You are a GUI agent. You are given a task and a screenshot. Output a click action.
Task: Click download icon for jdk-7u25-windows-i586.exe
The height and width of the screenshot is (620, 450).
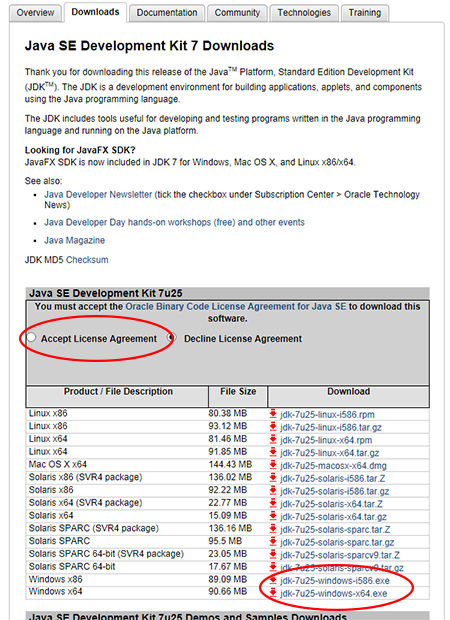point(273,580)
